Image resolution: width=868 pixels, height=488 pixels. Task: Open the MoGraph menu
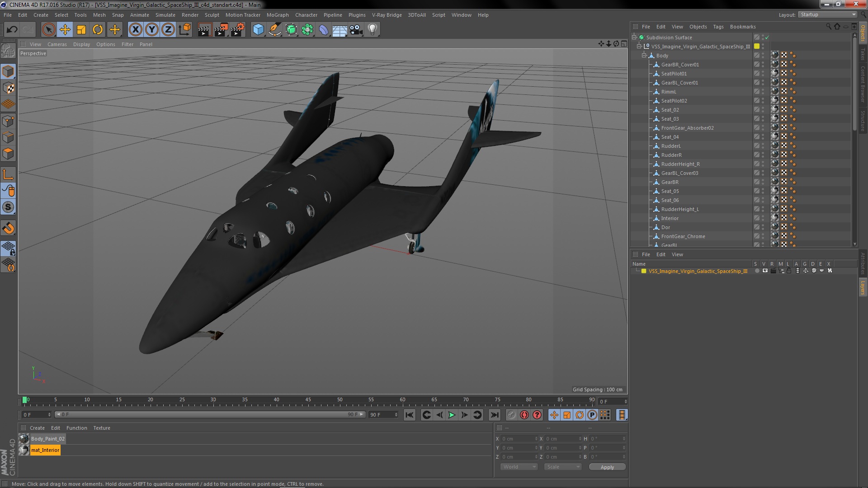coord(277,15)
